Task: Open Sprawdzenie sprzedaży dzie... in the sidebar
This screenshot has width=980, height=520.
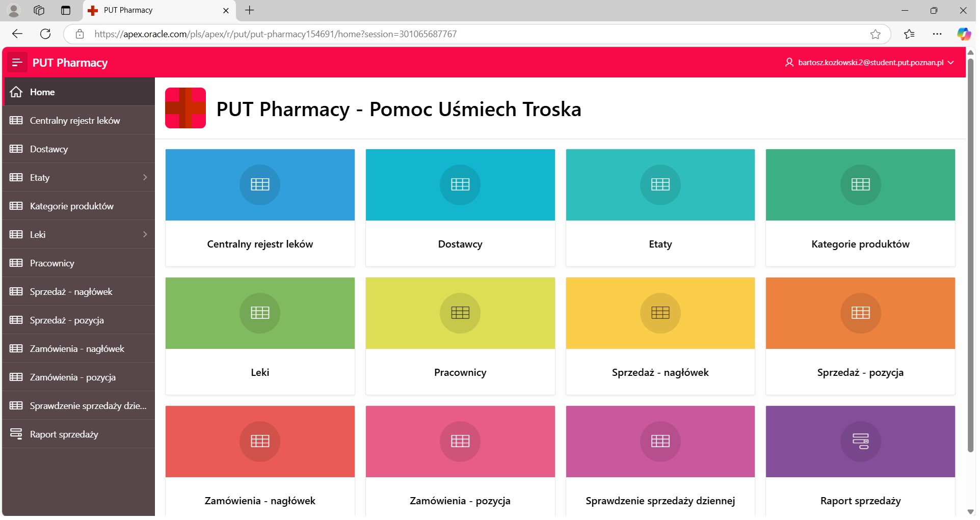Action: tap(79, 406)
